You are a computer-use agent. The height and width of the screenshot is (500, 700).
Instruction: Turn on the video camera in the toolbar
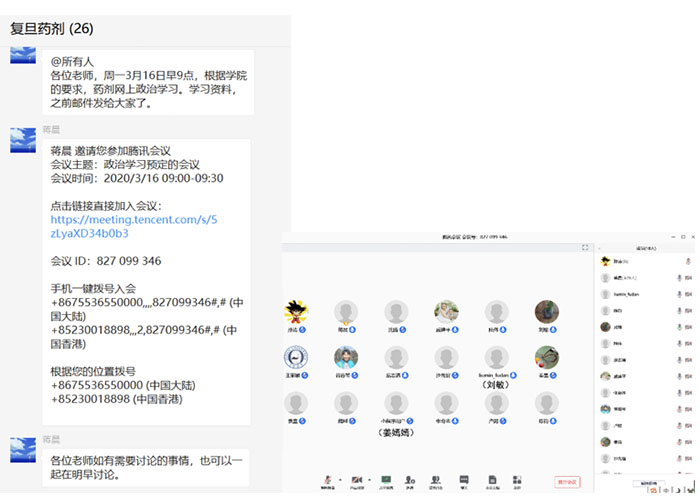click(x=356, y=483)
